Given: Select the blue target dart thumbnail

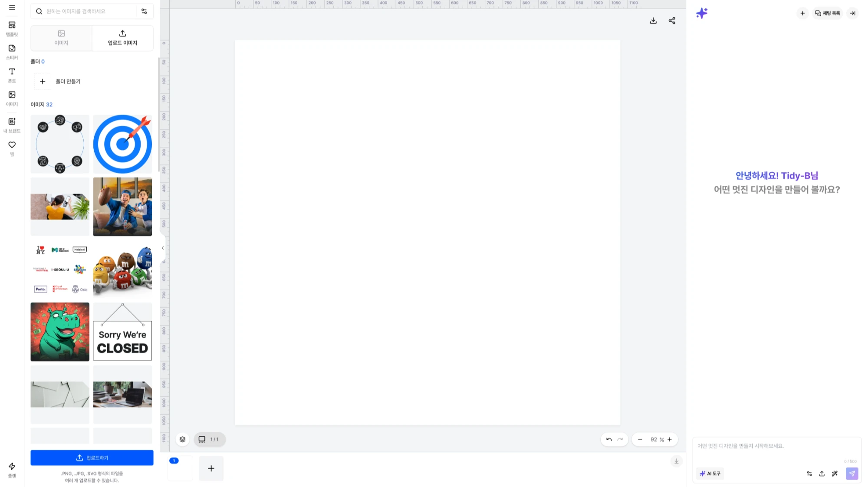Looking at the screenshot, I should click(x=122, y=144).
